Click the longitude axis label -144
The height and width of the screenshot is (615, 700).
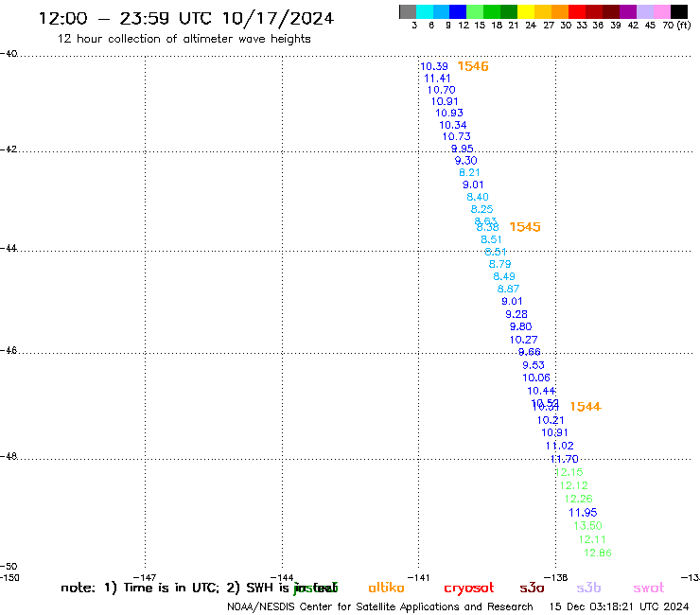pos(282,577)
